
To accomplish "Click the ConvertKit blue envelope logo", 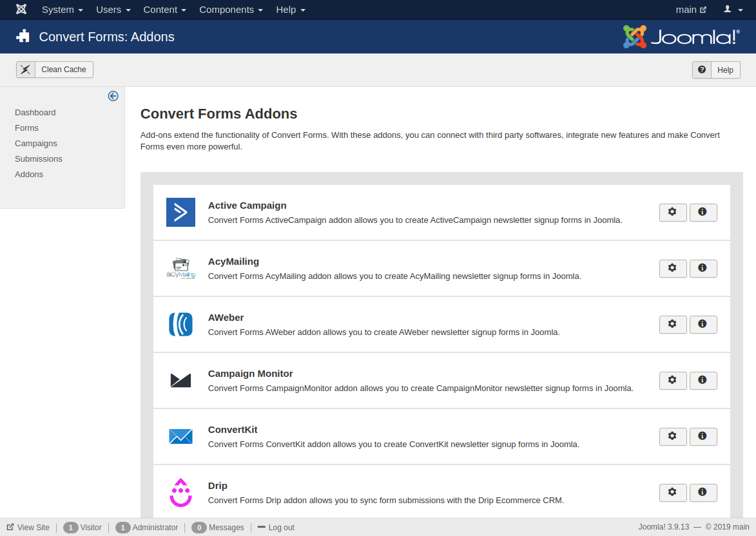I will pyautogui.click(x=181, y=436).
